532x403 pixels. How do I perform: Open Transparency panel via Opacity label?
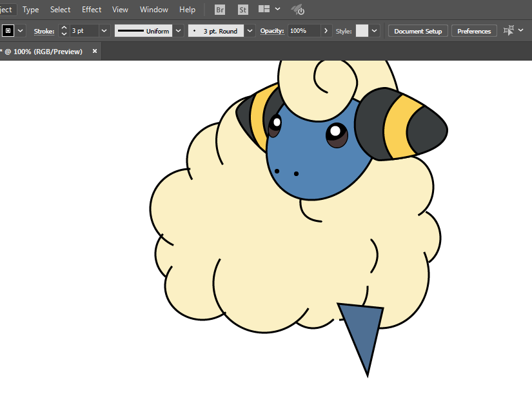(x=272, y=31)
